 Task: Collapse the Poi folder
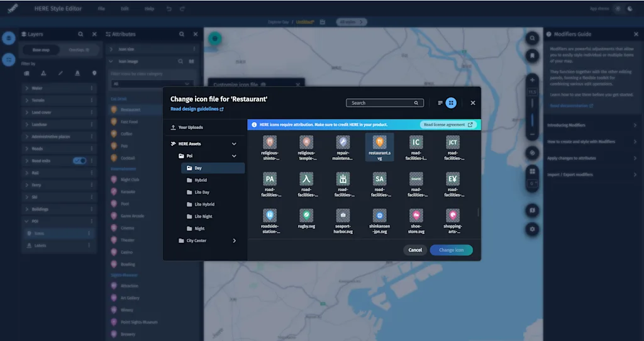point(234,156)
